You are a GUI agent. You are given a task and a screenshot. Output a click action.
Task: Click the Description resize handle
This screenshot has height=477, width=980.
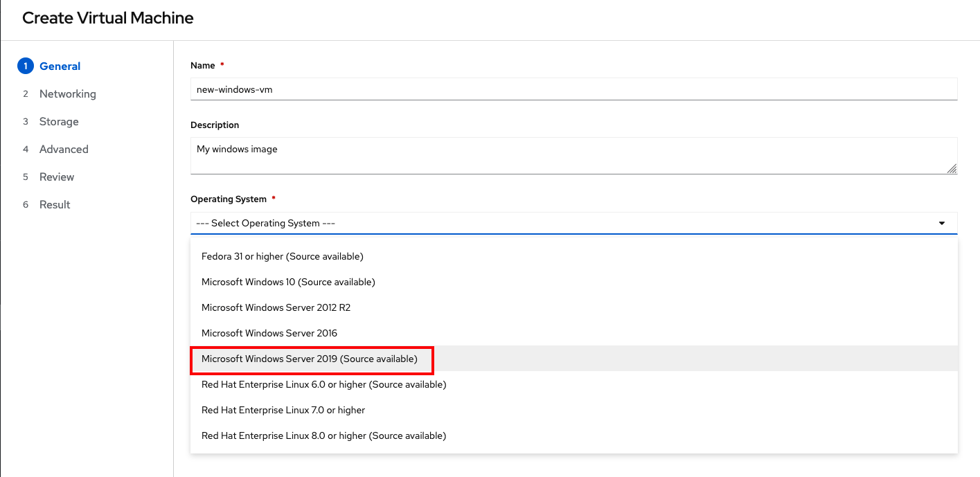(952, 168)
